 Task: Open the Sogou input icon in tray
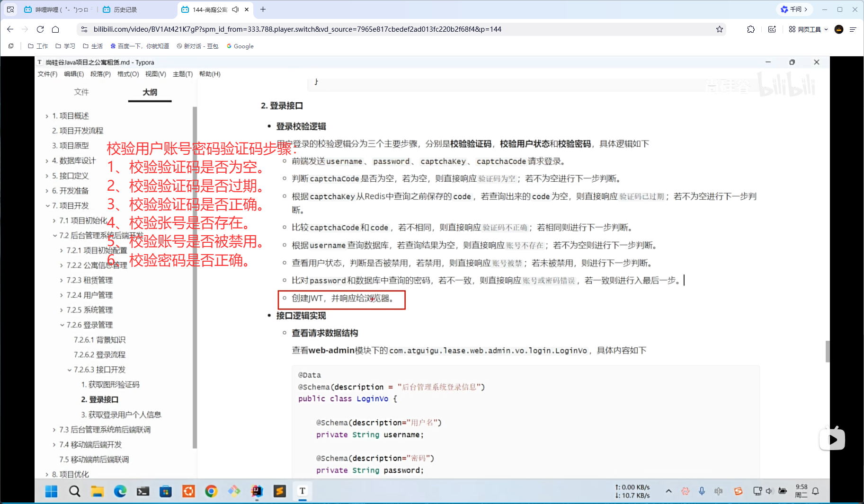(738, 491)
